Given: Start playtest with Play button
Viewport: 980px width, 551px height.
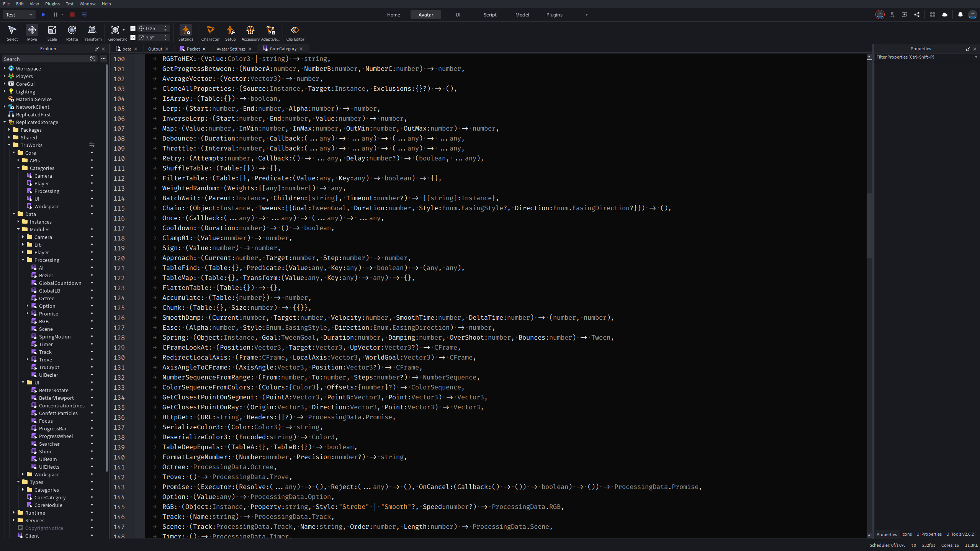Looking at the screenshot, I should [44, 15].
